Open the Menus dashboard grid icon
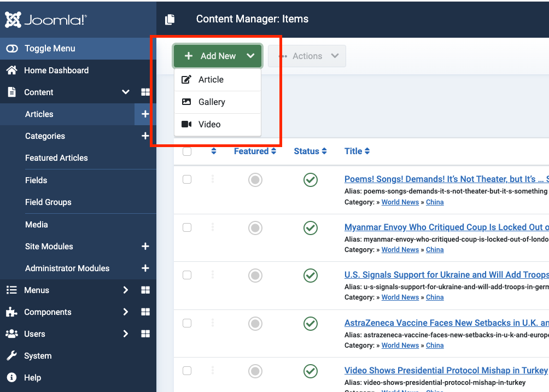 145,290
